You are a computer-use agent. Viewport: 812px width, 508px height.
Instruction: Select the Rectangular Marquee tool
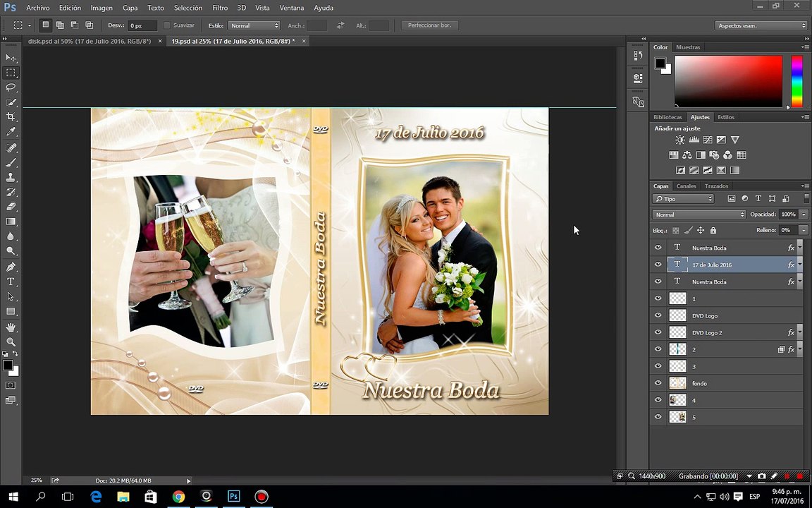[x=11, y=73]
